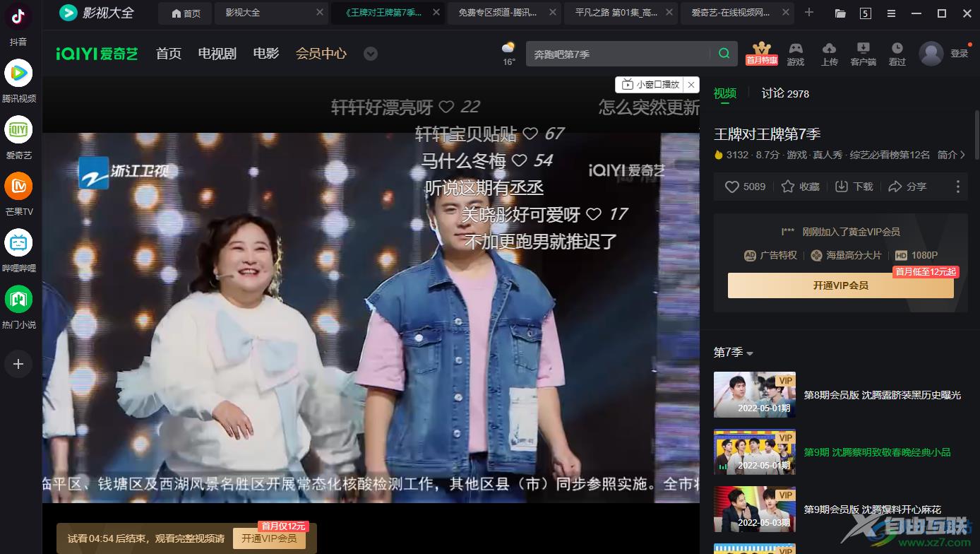Click the 王牌对王牌第7季 video title
This screenshot has height=554, width=980.
point(767,134)
